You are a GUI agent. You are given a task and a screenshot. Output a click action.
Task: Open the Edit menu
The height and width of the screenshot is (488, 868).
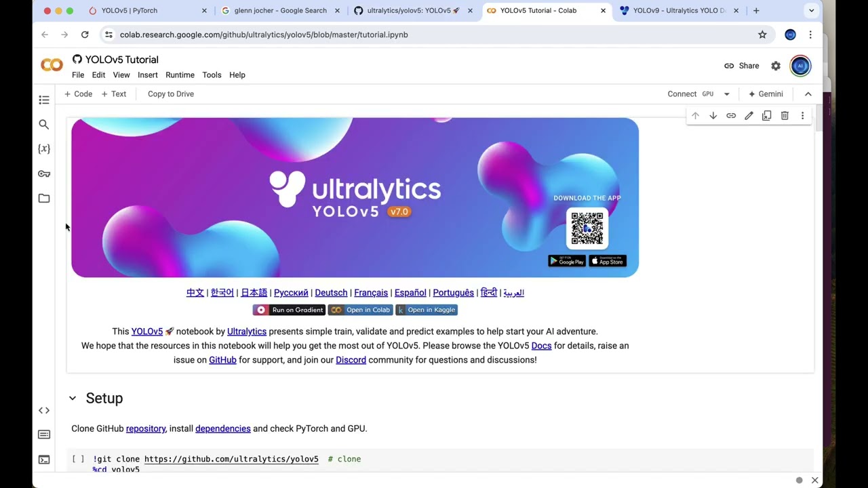point(98,75)
